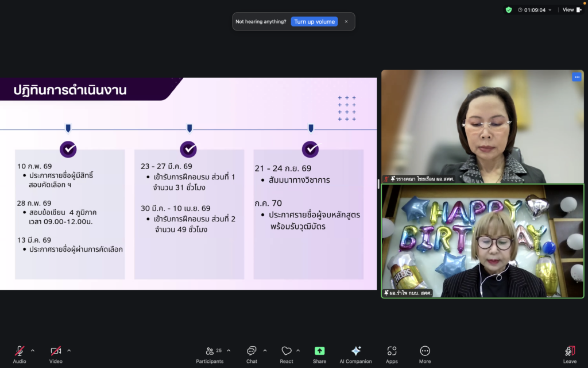Open the View layout menu
The height and width of the screenshot is (368, 588).
click(x=571, y=10)
